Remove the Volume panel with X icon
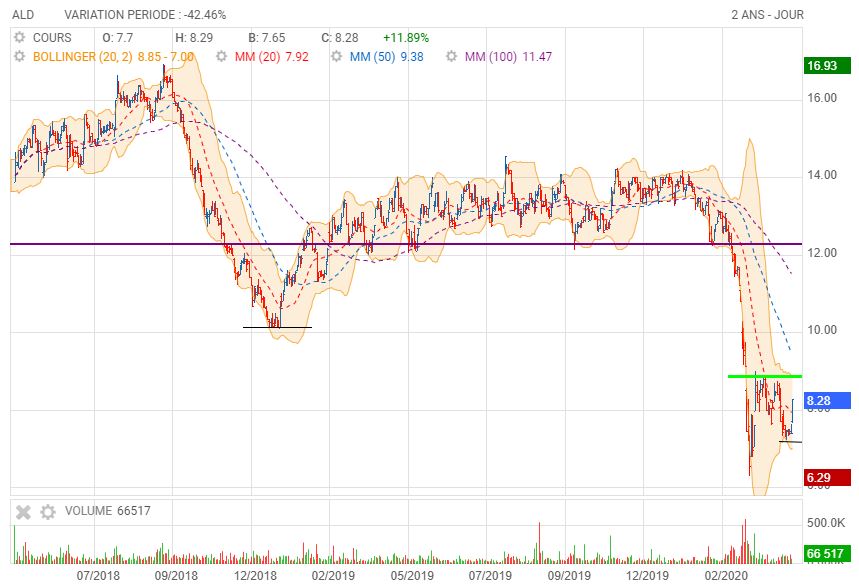Viewport: 859px width, 584px height. coord(23,512)
